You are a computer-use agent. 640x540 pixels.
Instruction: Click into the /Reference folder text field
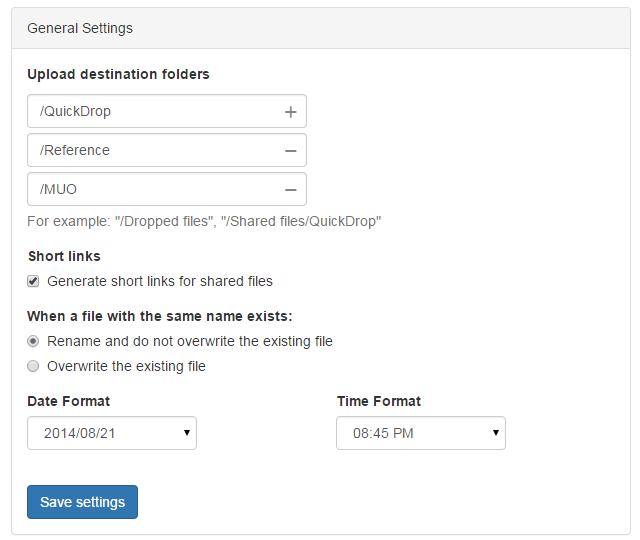(x=150, y=150)
